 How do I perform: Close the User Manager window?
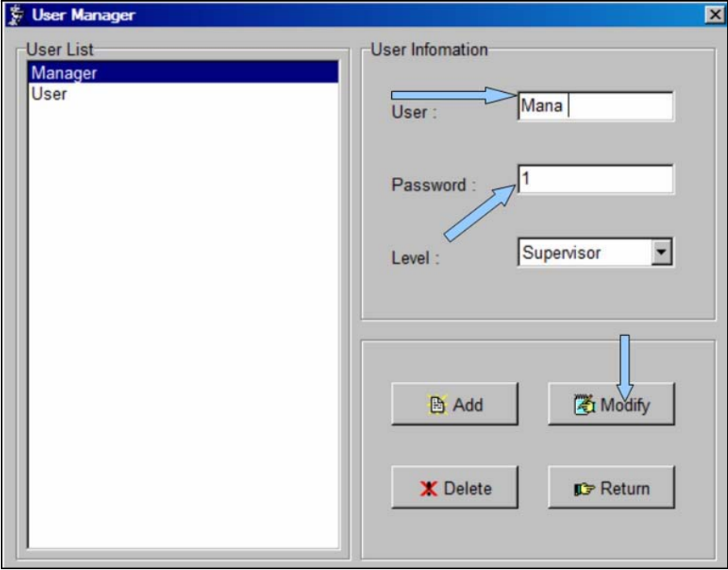click(714, 15)
